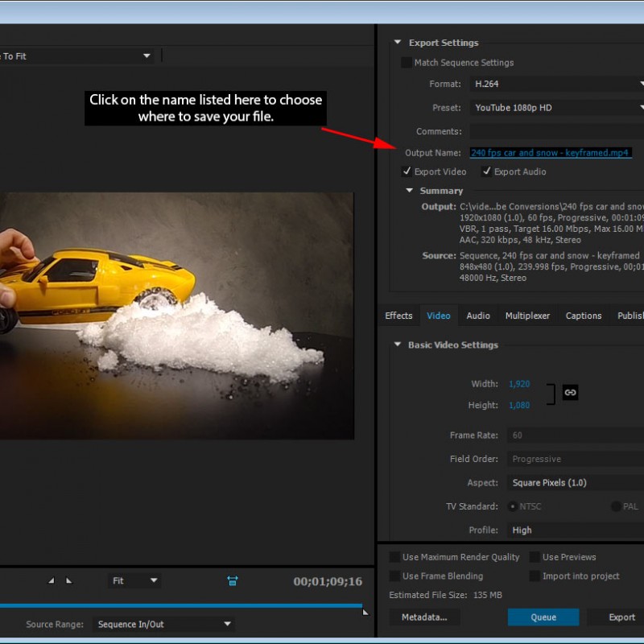Toggle the width-height link chain icon
Viewport: 644px width, 644px height.
[x=570, y=392]
